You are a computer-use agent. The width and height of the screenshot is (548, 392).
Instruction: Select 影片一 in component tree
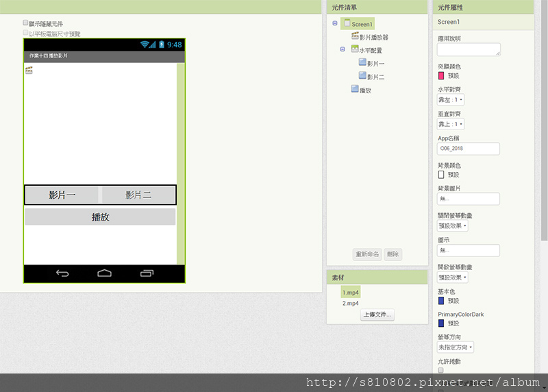(375, 64)
